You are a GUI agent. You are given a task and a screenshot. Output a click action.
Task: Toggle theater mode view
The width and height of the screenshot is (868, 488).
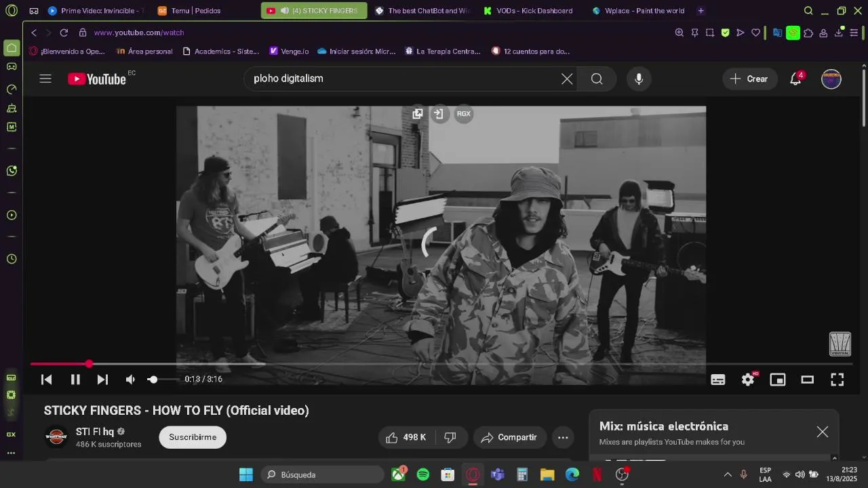click(807, 380)
